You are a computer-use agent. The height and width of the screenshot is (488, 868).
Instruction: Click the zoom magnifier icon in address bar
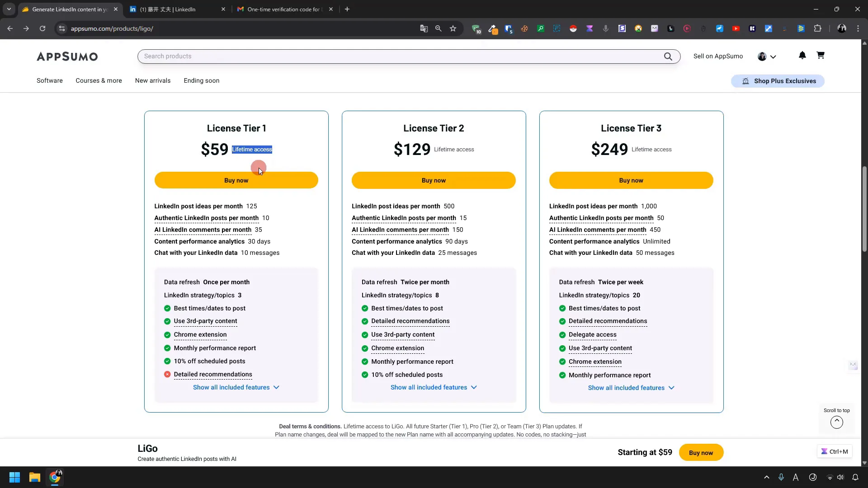[x=438, y=28]
